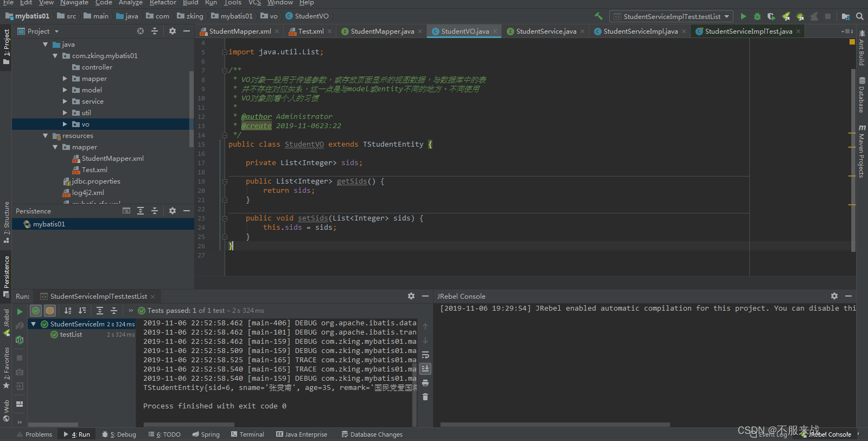Toggle soft-wrap in the run console

pyautogui.click(x=425, y=355)
